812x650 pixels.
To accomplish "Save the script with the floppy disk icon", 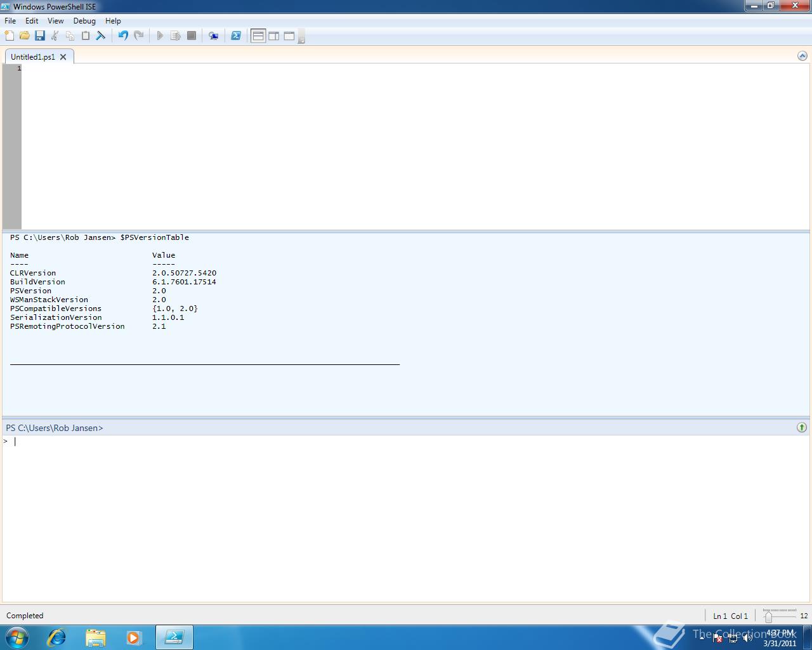I will [x=40, y=36].
